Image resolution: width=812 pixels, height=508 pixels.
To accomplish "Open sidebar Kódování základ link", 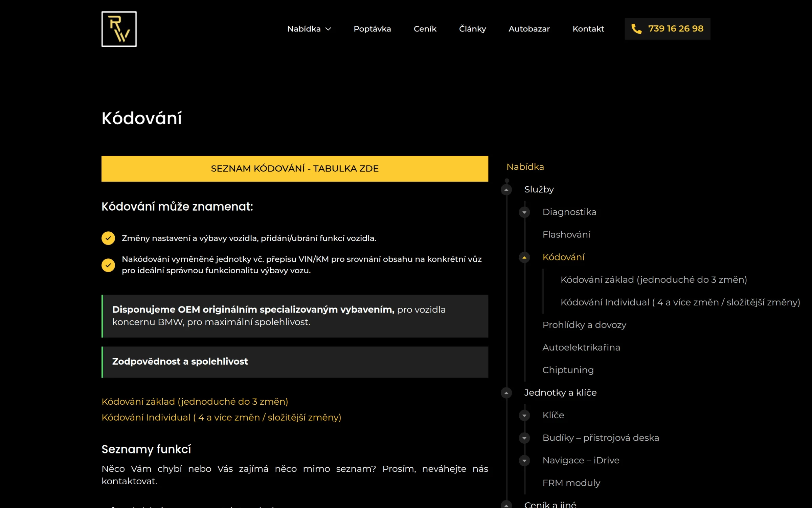I will click(654, 280).
